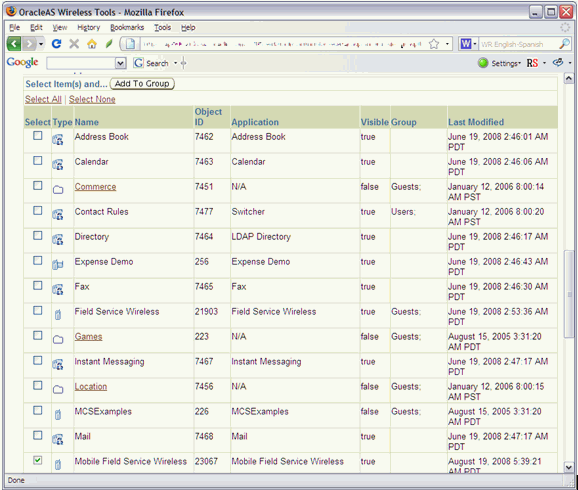Open the search engine selector dropdown
This screenshot has height=490, width=578.
tap(475, 44)
